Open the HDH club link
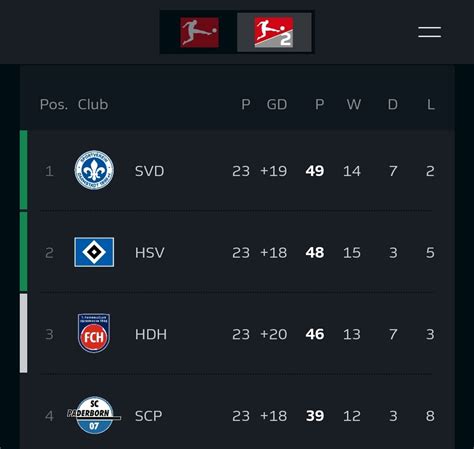The width and height of the screenshot is (474, 449). [151, 334]
